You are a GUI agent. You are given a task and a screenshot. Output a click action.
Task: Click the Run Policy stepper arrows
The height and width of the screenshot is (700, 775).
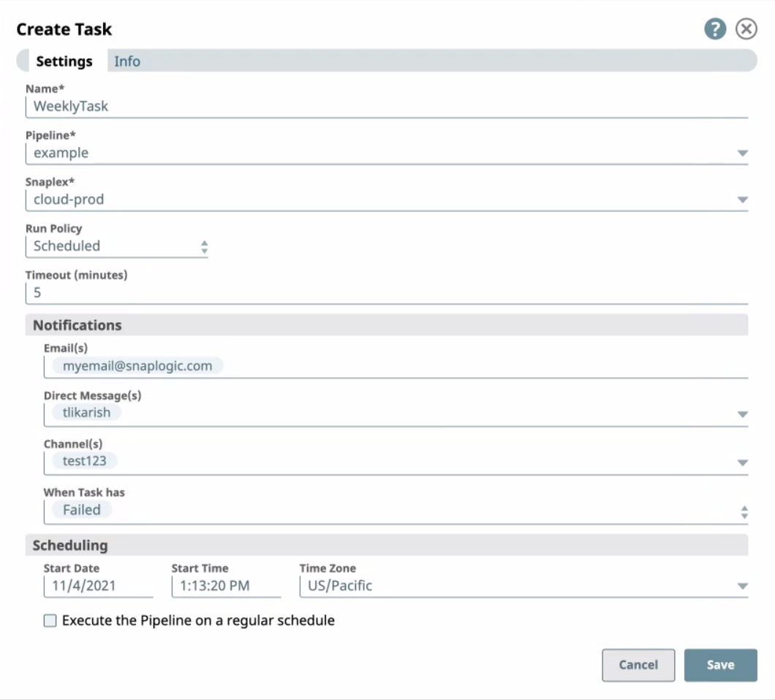click(x=205, y=246)
